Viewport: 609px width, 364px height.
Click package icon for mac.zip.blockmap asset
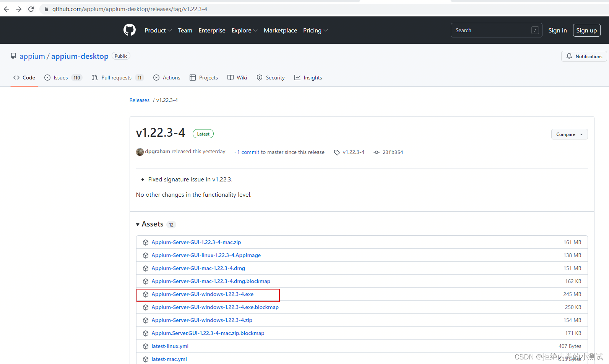146,333
